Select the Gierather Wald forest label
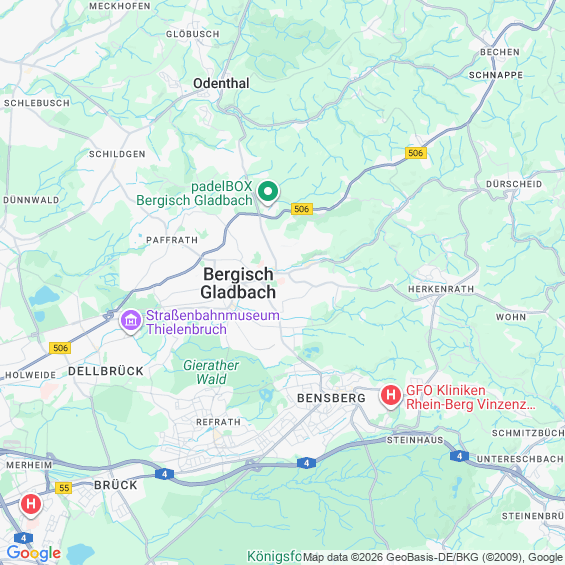565x565 pixels. coord(211,372)
